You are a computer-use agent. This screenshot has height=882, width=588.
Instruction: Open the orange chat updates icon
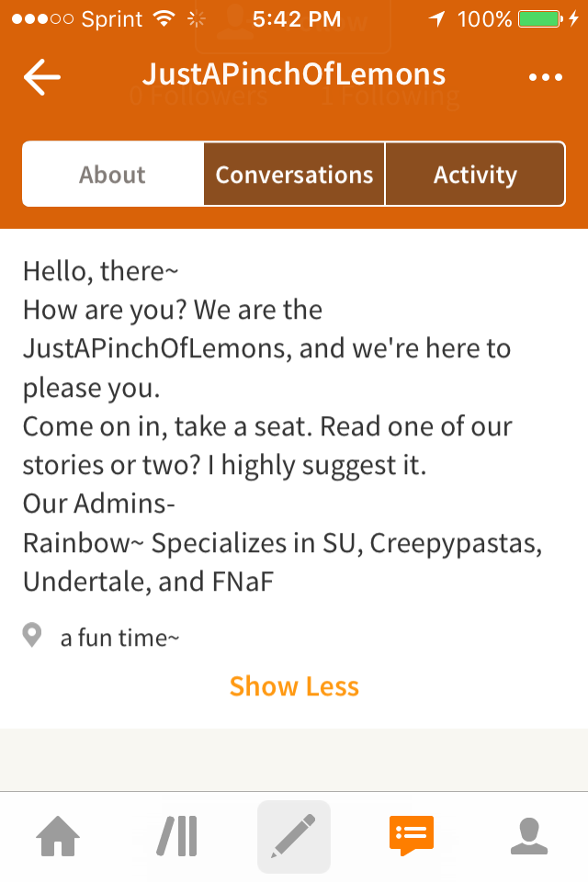click(x=411, y=836)
